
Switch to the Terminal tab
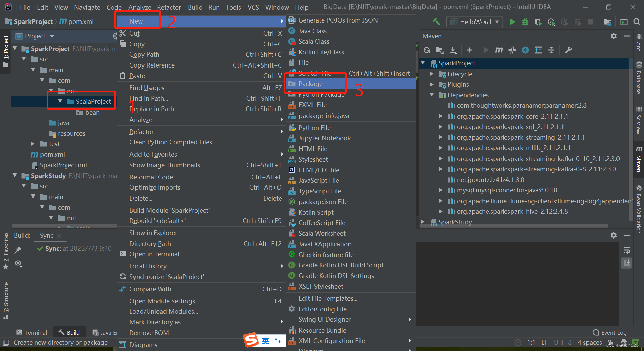coord(32,332)
